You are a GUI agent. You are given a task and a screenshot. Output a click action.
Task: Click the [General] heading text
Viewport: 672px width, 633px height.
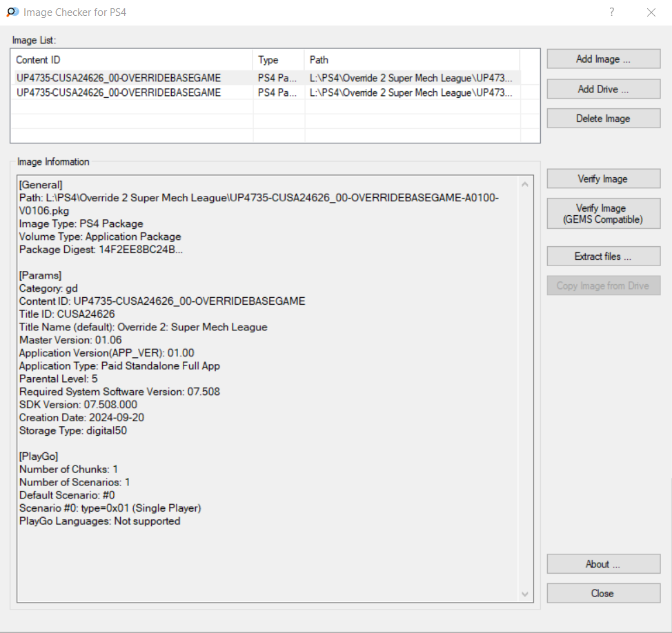(41, 185)
